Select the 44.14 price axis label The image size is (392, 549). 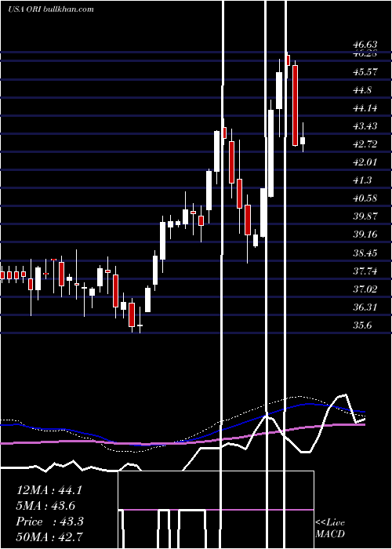click(x=365, y=108)
